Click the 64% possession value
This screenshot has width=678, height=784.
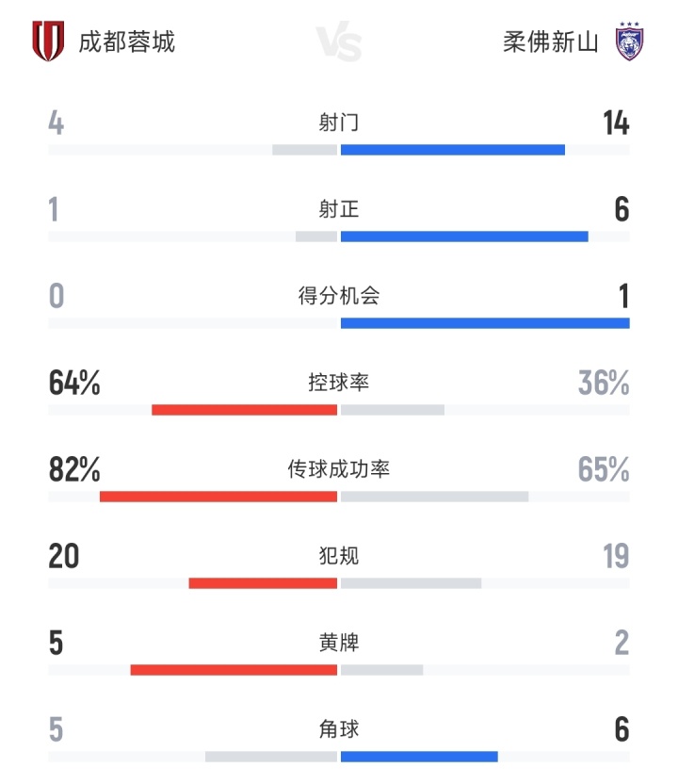(x=74, y=383)
